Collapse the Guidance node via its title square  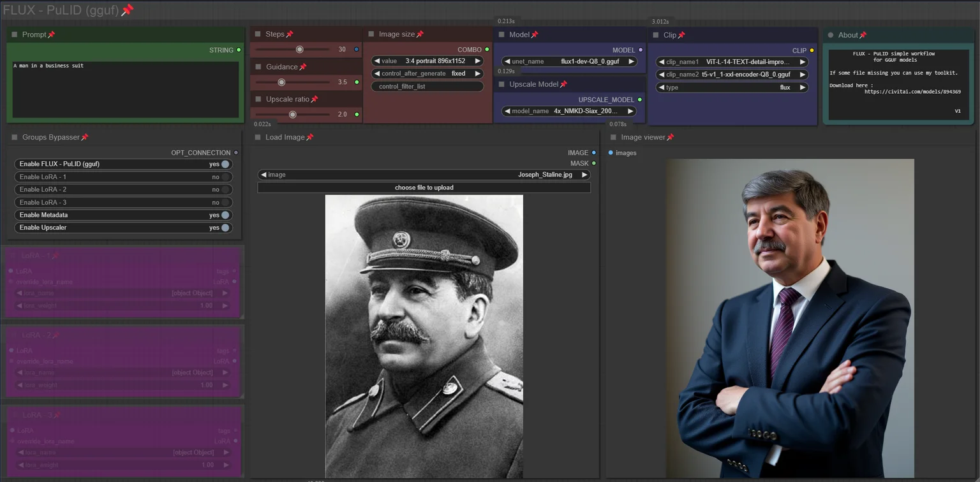coord(258,66)
